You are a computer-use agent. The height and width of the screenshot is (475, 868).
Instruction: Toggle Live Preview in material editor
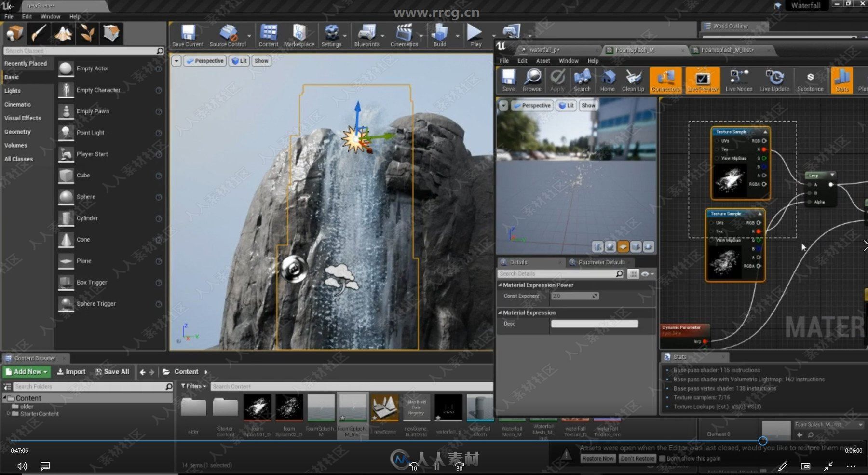tap(703, 80)
